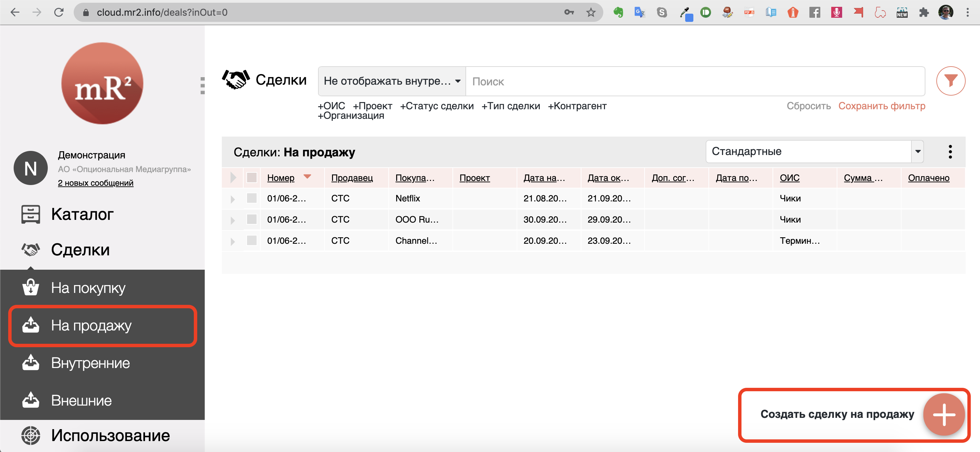Sort by the Проект column header
This screenshot has width=980, height=452.
pos(474,178)
